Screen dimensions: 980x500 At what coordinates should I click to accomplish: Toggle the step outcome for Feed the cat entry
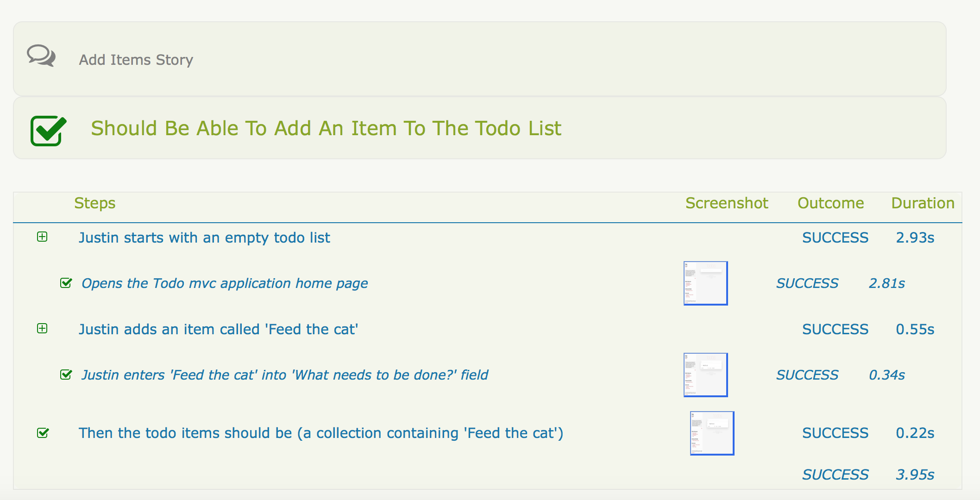pyautogui.click(x=42, y=328)
